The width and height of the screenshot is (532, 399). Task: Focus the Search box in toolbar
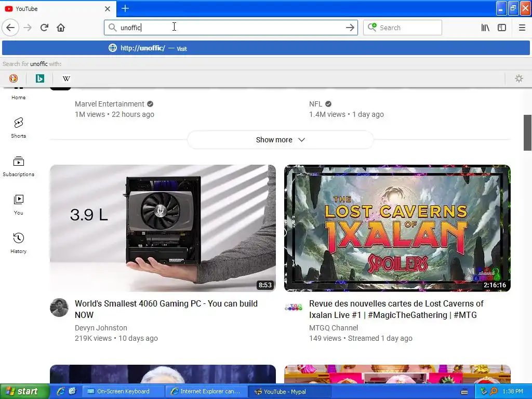tap(403, 28)
